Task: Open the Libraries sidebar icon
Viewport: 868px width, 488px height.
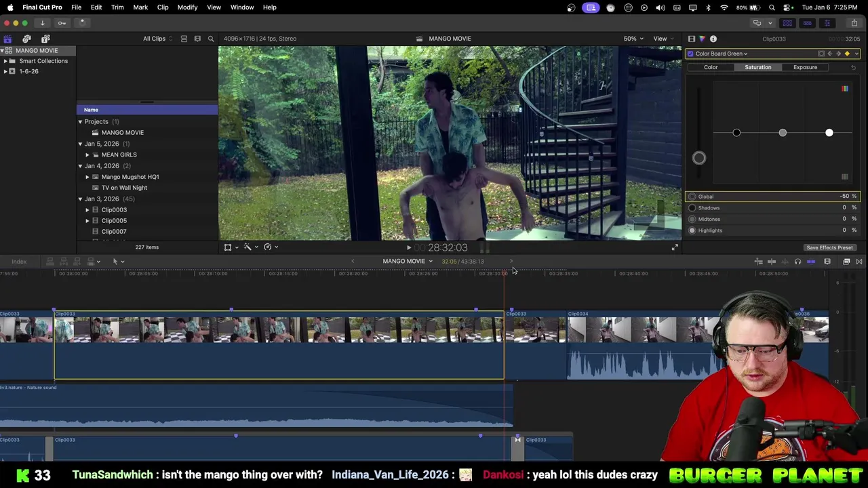Action: 7,39
